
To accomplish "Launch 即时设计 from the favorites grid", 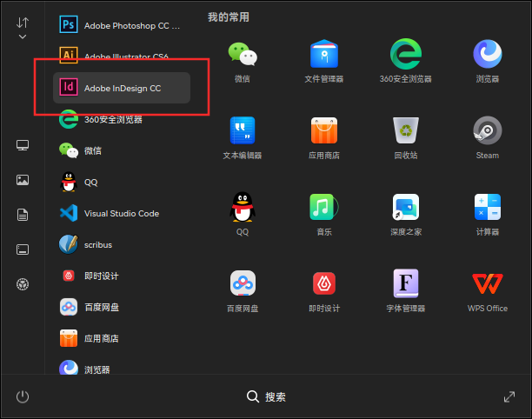I will pyautogui.click(x=324, y=290).
